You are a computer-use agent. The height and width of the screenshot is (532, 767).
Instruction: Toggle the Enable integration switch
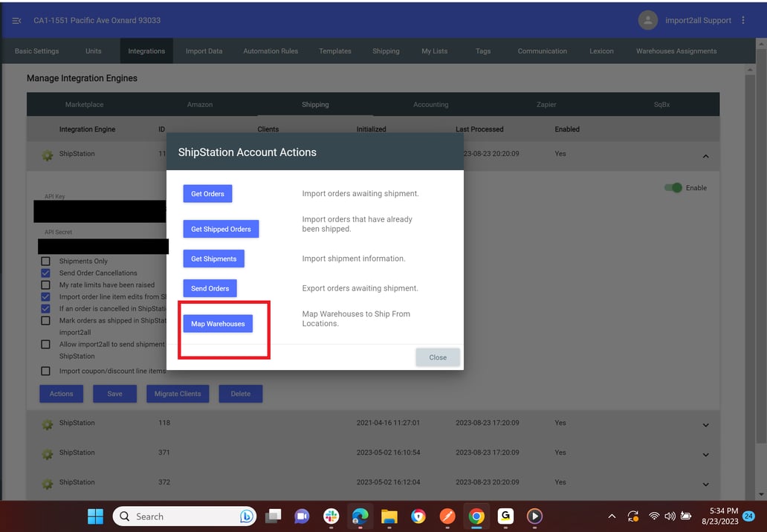(x=673, y=188)
